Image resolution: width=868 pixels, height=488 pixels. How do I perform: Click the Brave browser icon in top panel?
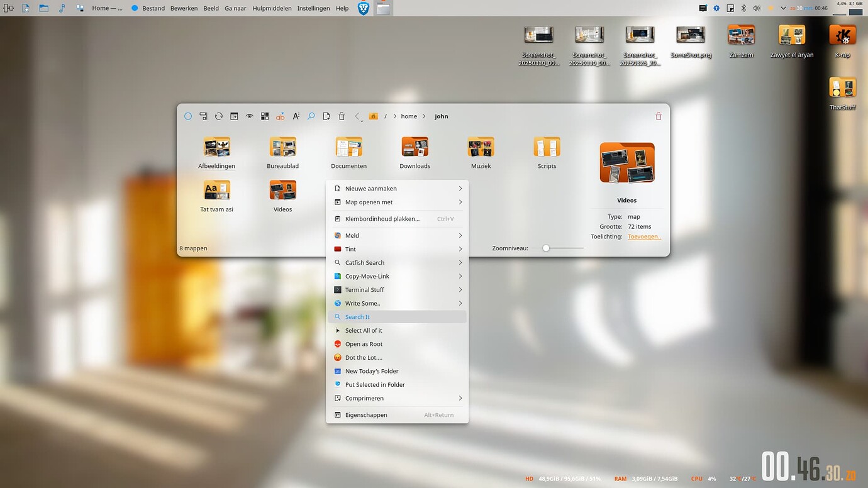364,8
